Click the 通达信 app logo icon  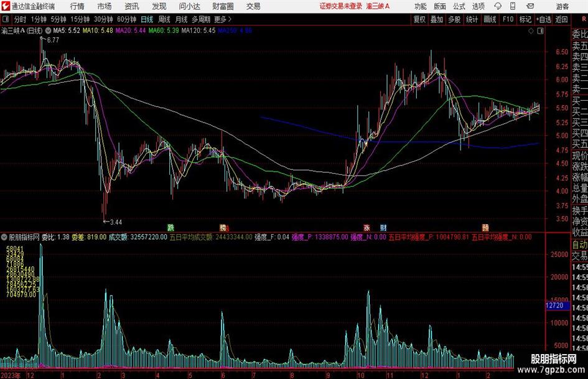pyautogui.click(x=6, y=6)
